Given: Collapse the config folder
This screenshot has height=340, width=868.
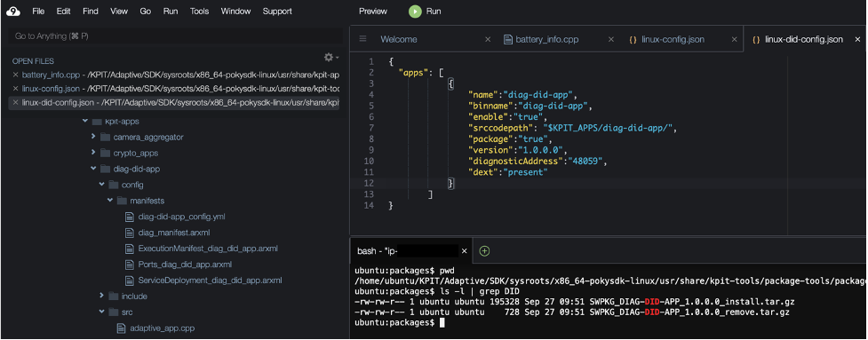Looking at the screenshot, I should 102,185.
